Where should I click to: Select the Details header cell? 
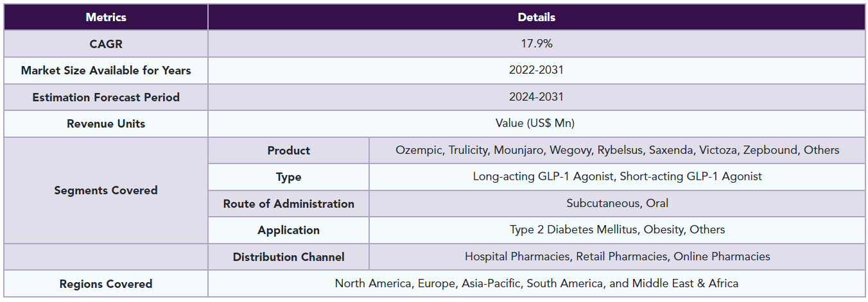537,17
